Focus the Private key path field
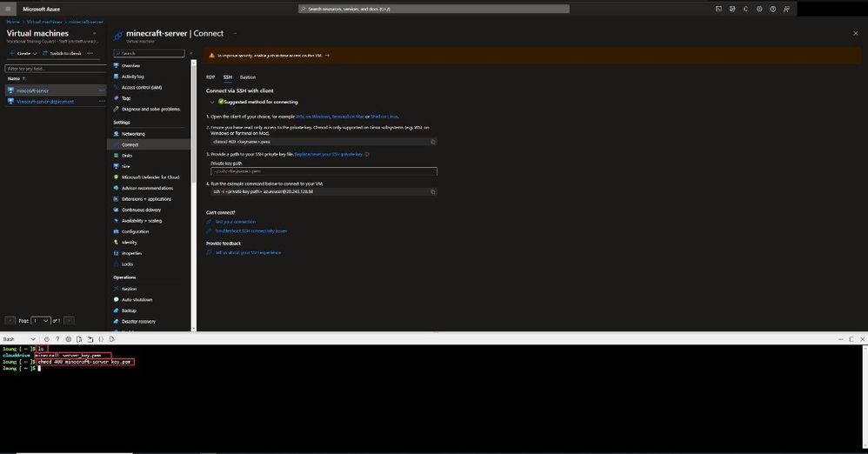The image size is (868, 454). tap(324, 171)
